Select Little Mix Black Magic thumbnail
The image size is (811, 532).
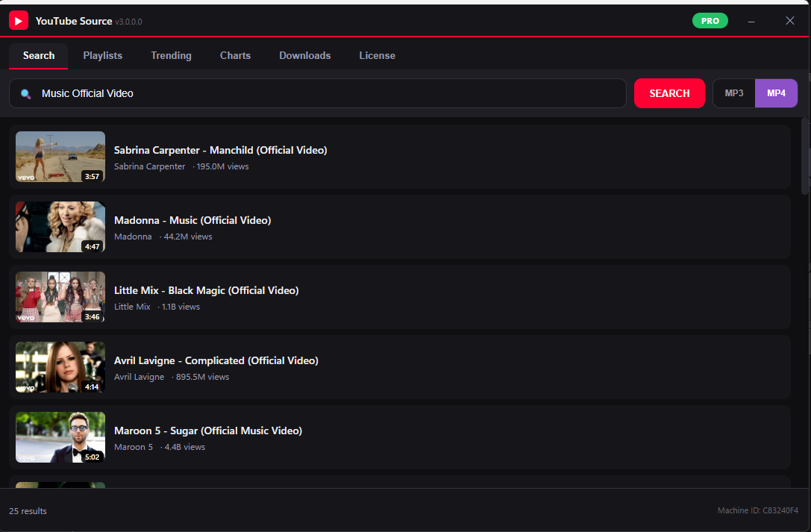click(x=60, y=297)
